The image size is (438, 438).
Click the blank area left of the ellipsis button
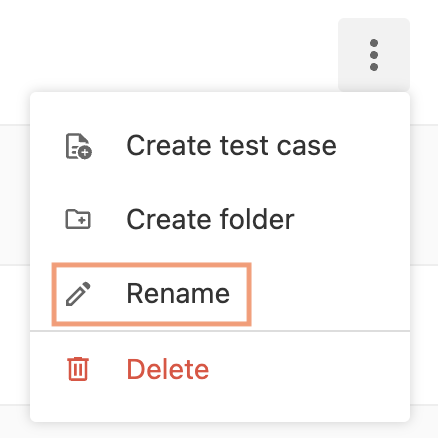(167, 55)
